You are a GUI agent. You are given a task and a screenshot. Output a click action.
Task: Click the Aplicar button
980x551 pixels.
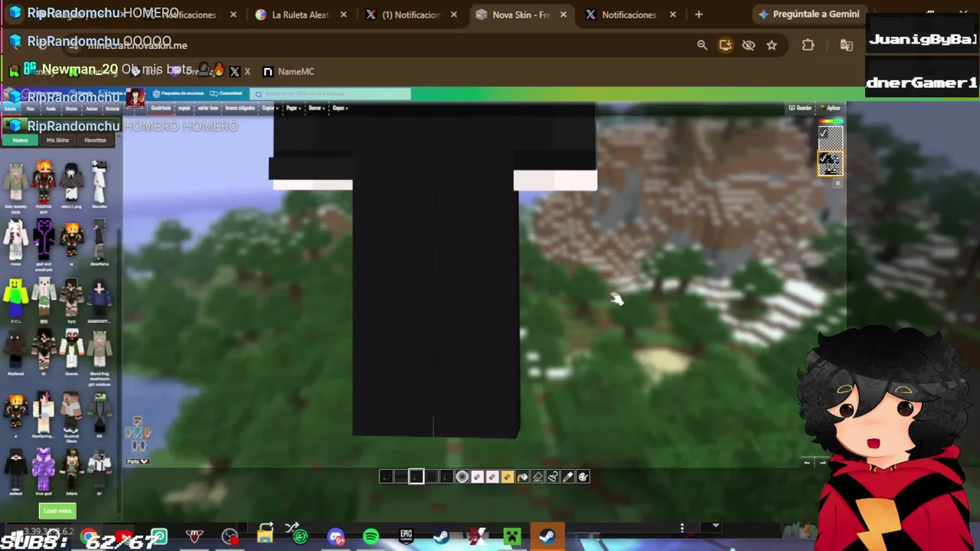coord(830,108)
